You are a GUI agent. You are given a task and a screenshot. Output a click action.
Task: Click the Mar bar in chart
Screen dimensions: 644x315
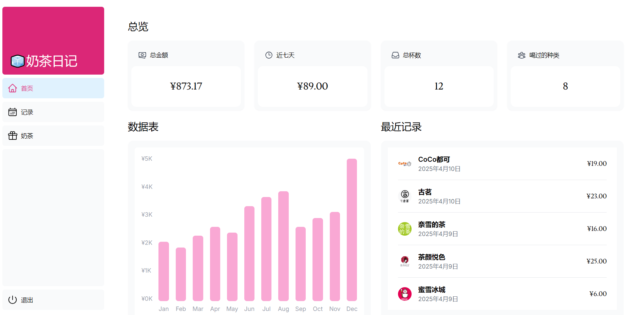[x=198, y=268]
